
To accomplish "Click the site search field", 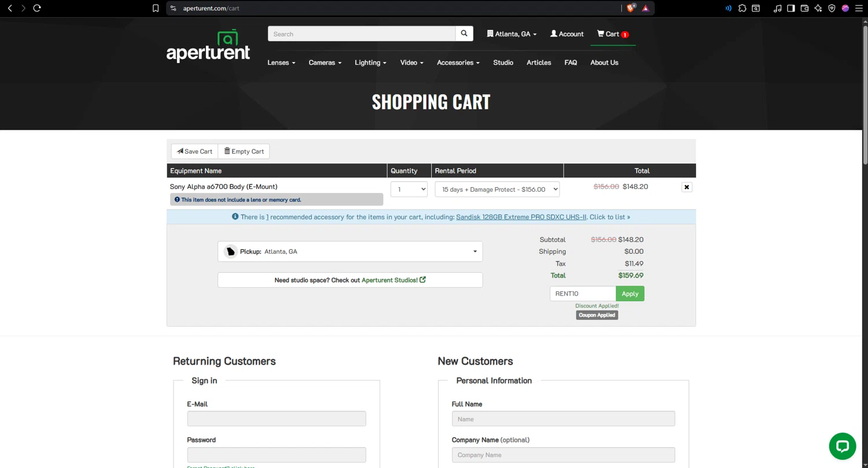I will pyautogui.click(x=362, y=34).
